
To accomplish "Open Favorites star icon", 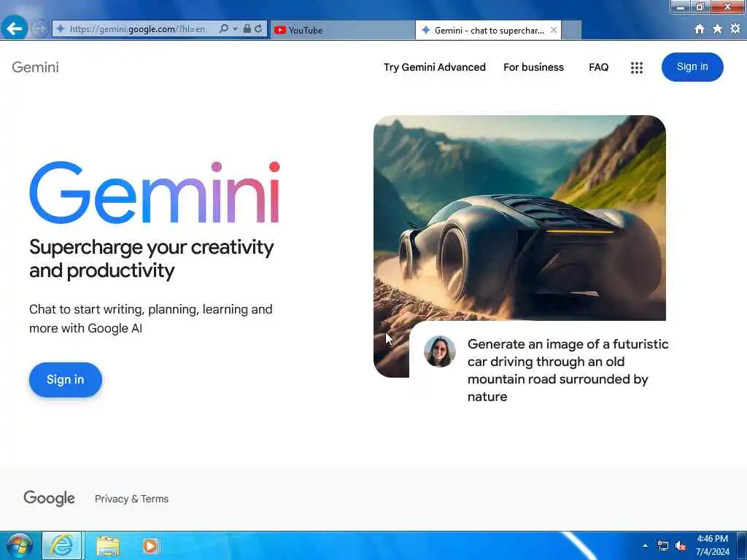I will [x=718, y=29].
